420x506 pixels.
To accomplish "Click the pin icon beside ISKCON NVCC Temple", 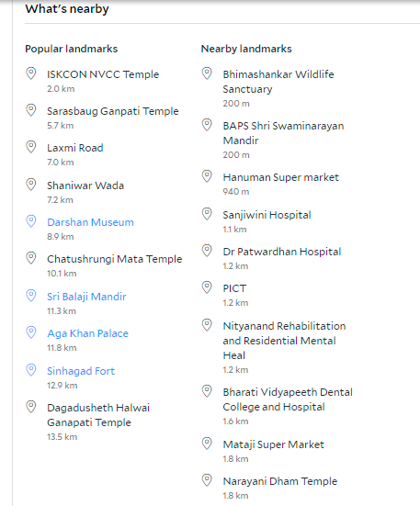I will [x=31, y=73].
